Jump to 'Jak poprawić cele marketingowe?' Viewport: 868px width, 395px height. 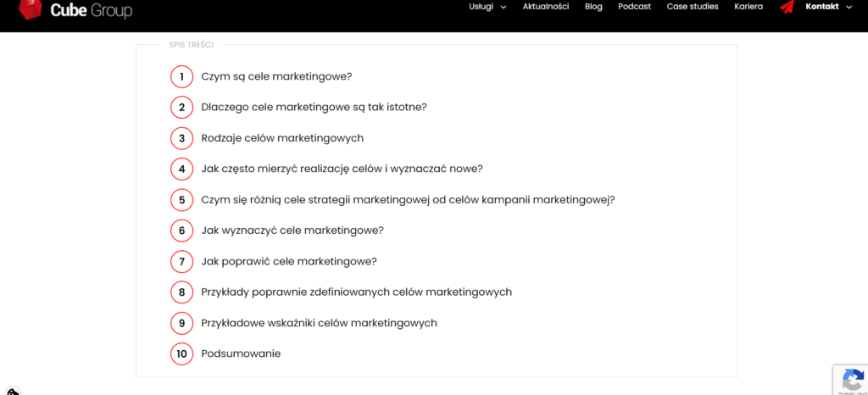tap(289, 261)
